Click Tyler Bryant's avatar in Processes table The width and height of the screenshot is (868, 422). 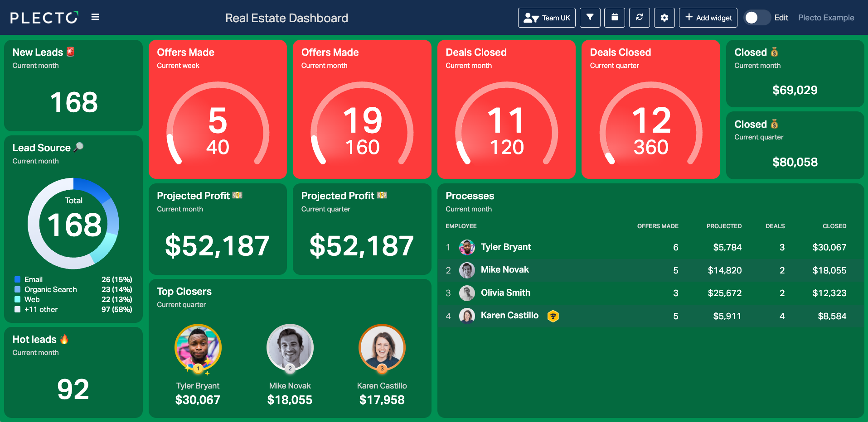click(x=467, y=247)
